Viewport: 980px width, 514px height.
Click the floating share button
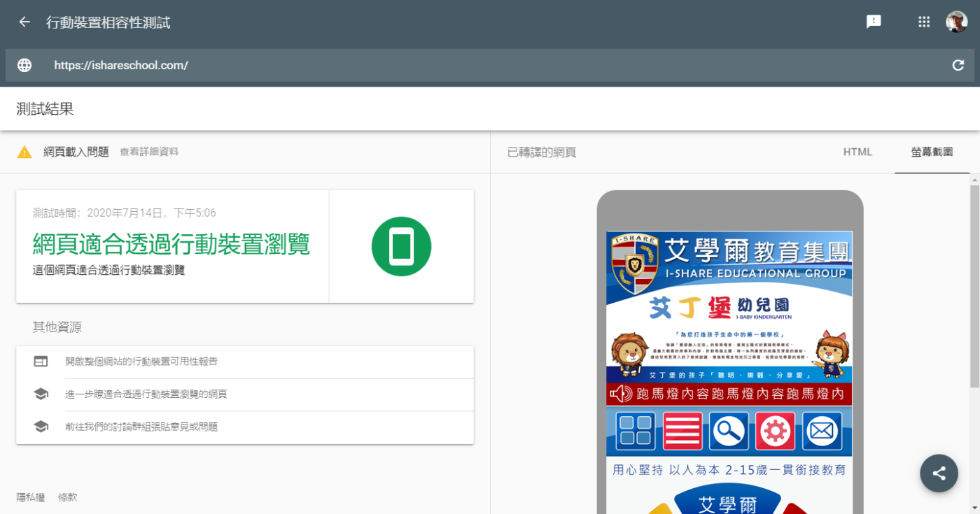(939, 473)
